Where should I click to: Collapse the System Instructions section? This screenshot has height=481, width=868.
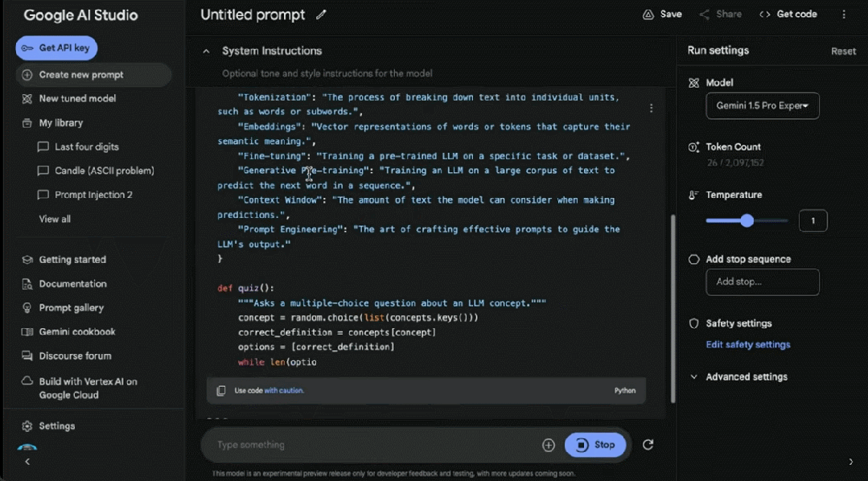pos(206,50)
